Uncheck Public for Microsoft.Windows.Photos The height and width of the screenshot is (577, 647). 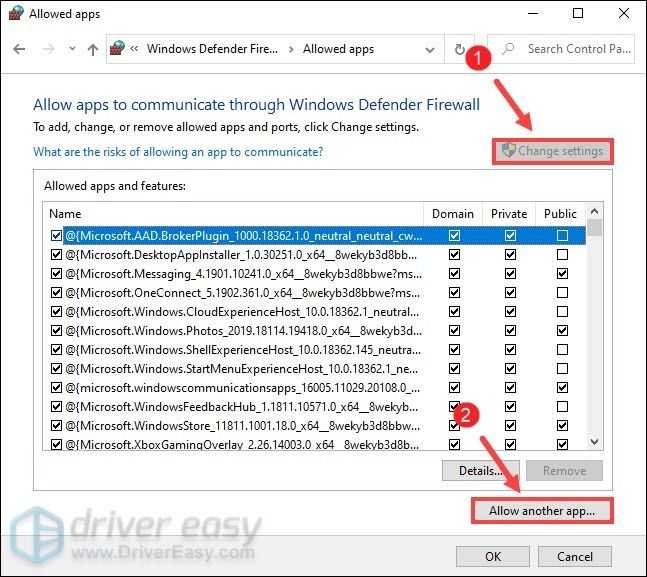[562, 331]
